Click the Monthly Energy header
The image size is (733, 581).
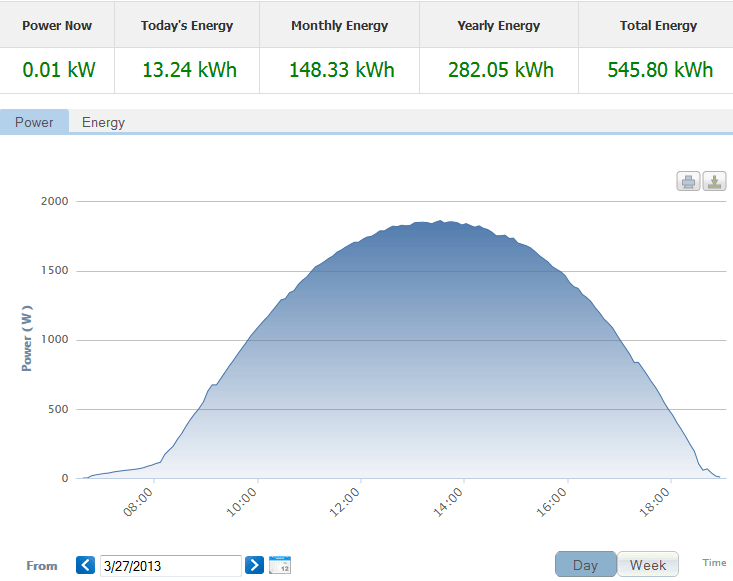tap(340, 26)
